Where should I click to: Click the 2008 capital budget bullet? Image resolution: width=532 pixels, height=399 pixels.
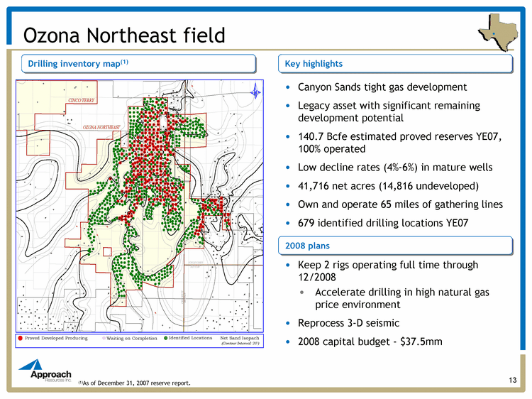point(370,342)
